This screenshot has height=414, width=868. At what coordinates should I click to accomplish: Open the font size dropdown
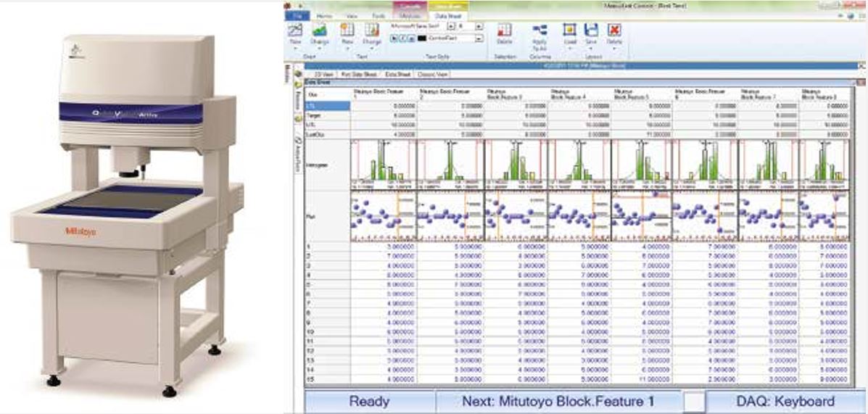tap(479, 26)
